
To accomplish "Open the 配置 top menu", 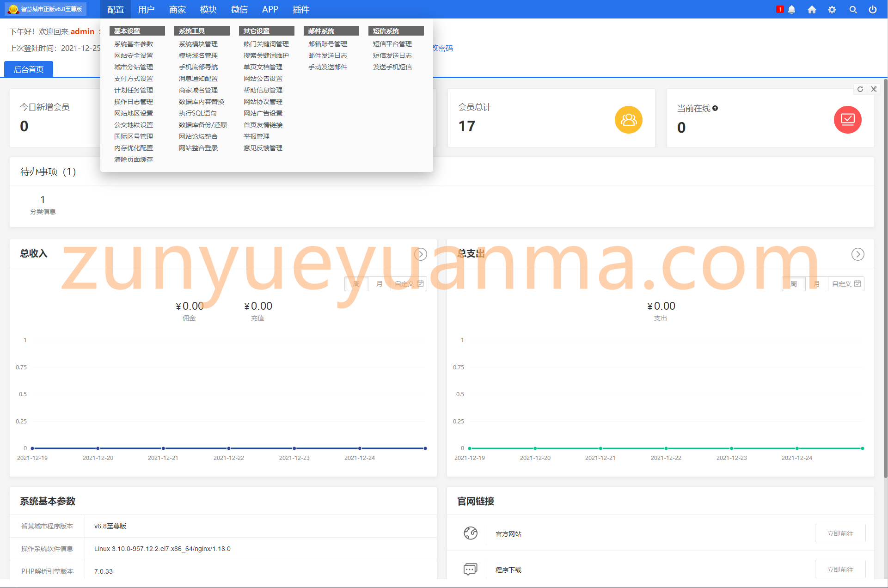I will [x=116, y=9].
